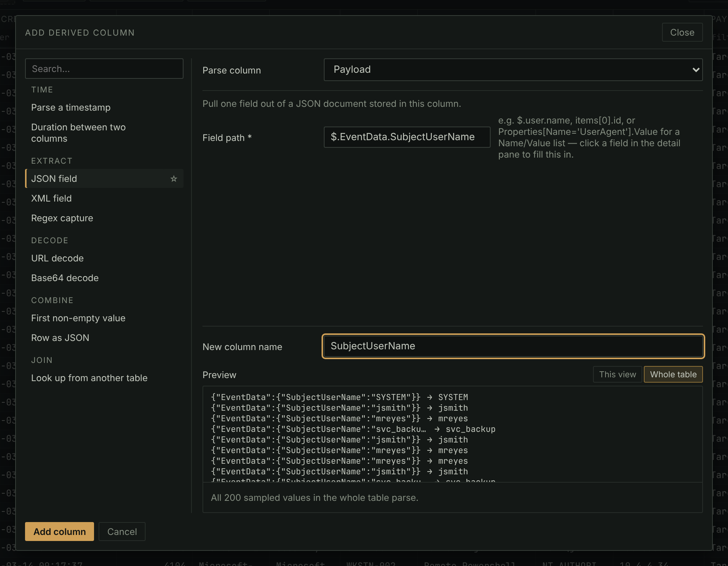Click the Add column button
The image size is (728, 566).
pyautogui.click(x=60, y=532)
